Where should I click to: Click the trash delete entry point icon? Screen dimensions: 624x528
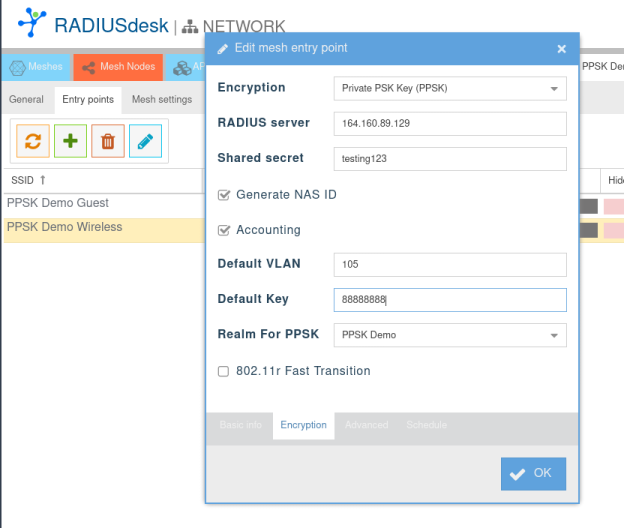click(x=108, y=142)
